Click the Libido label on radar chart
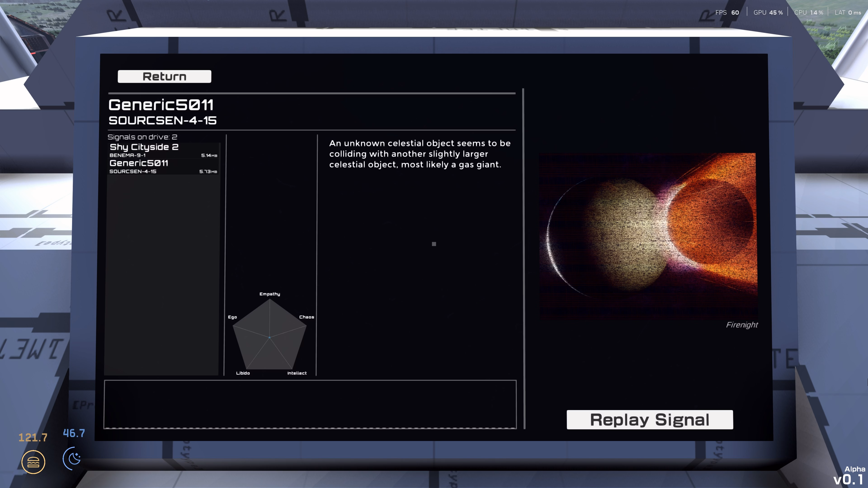 [243, 373]
